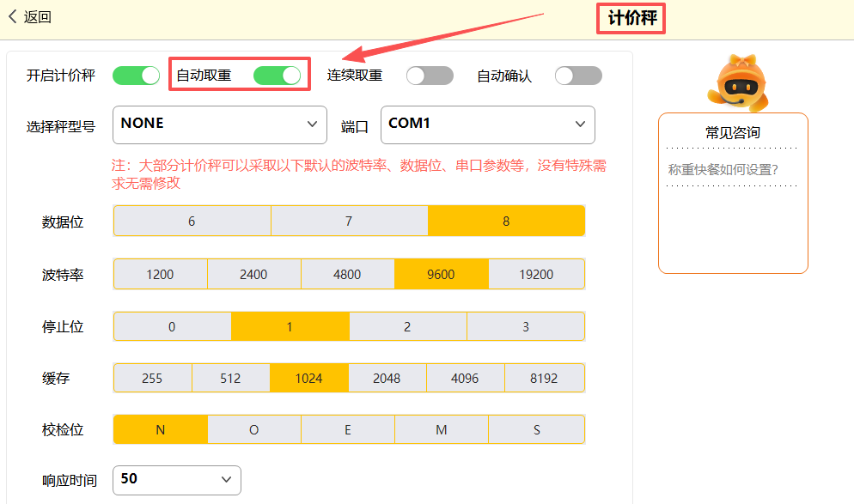Screen dimensions: 854x504
Task: Choose 4800 as the 波特率
Action: pos(348,275)
